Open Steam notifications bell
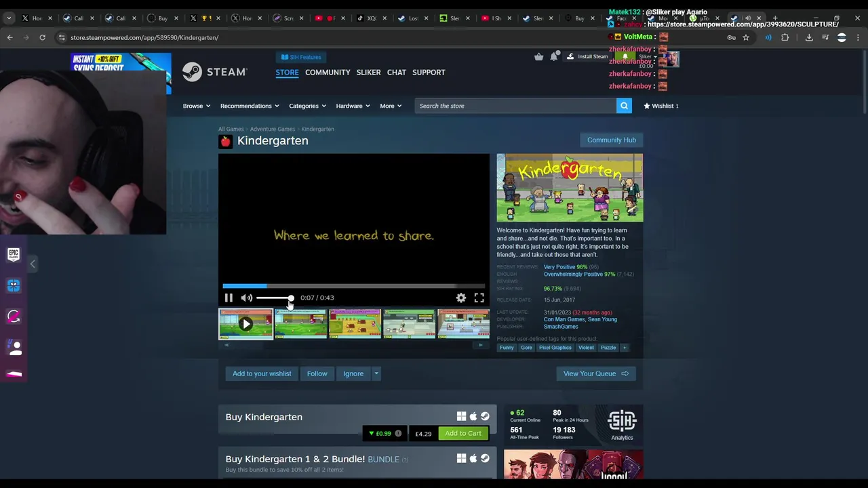 [x=554, y=57]
